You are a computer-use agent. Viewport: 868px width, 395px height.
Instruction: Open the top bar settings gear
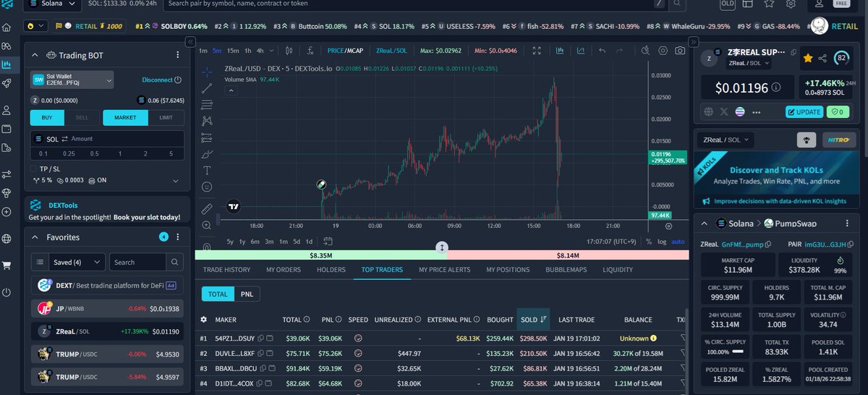(x=791, y=4)
